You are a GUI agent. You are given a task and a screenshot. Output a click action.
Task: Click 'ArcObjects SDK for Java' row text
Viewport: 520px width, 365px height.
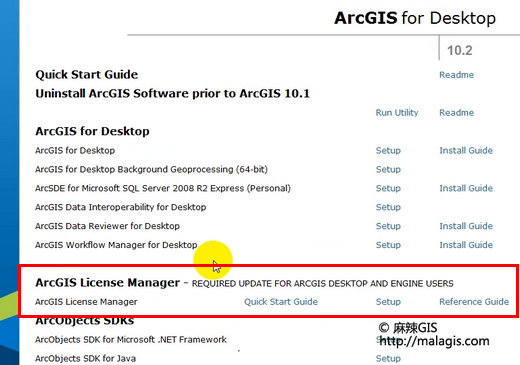[x=85, y=359]
